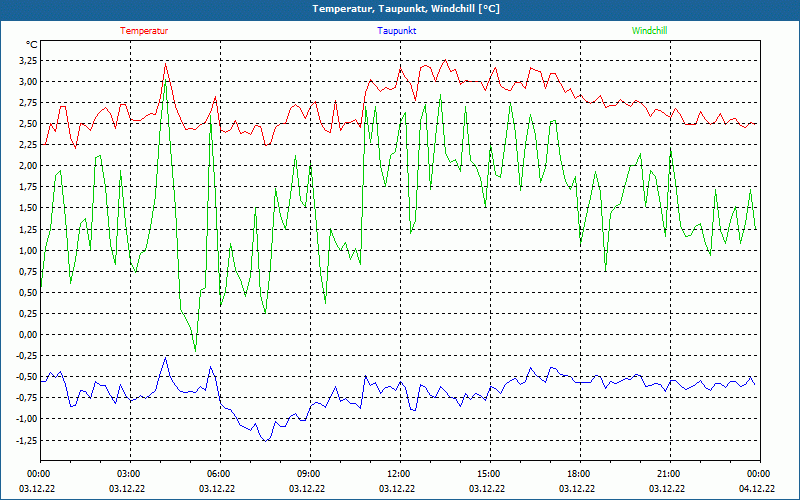Screen dimensions: 800x500
Task: Click the 0,75 y-axis value
Action: click(29, 271)
